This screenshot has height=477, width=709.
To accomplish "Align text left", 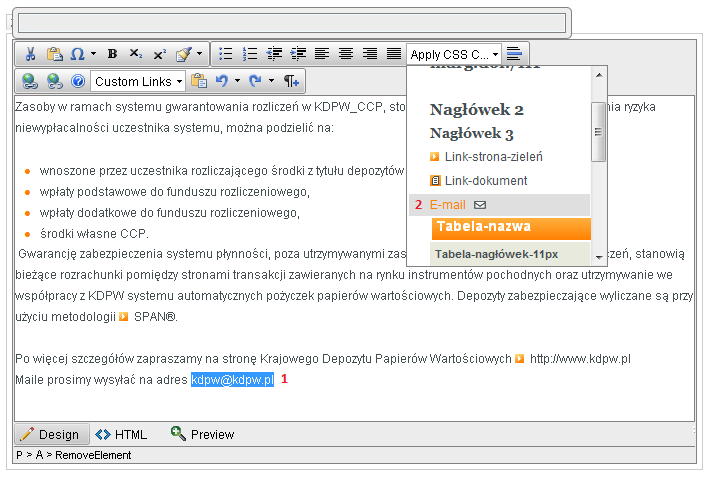I will (x=322, y=54).
